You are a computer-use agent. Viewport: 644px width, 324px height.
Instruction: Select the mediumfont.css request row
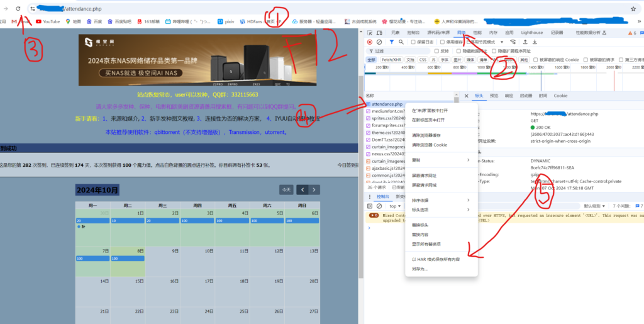tap(386, 111)
